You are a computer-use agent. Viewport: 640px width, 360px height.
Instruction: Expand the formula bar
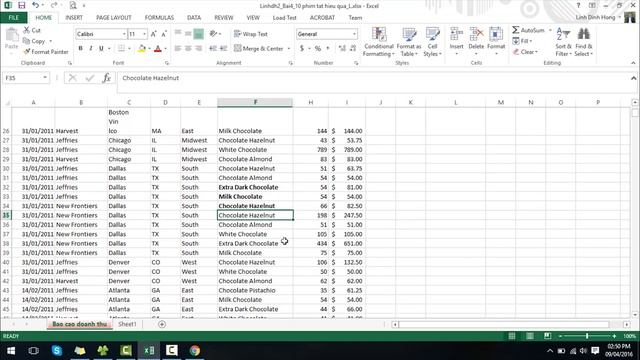pos(633,78)
